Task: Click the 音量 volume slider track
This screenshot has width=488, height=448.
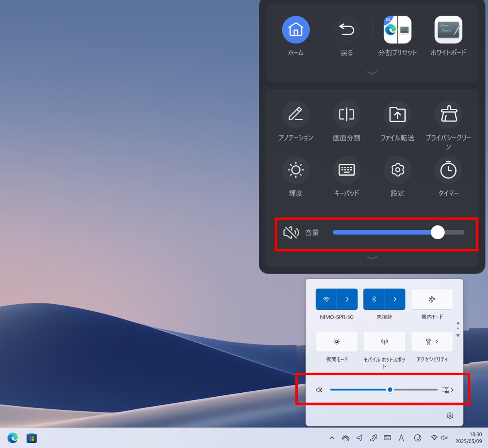Action: (382, 233)
